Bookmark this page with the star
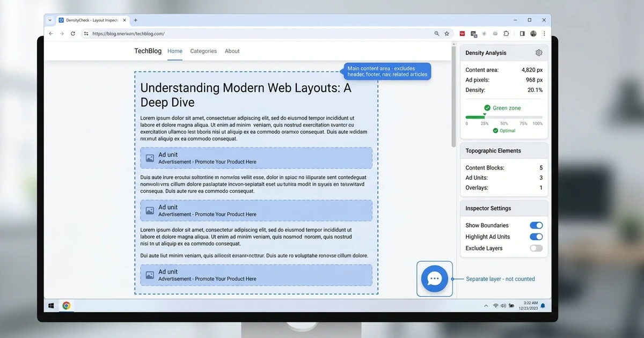Screen dimensions: 644x338 [x=447, y=33]
